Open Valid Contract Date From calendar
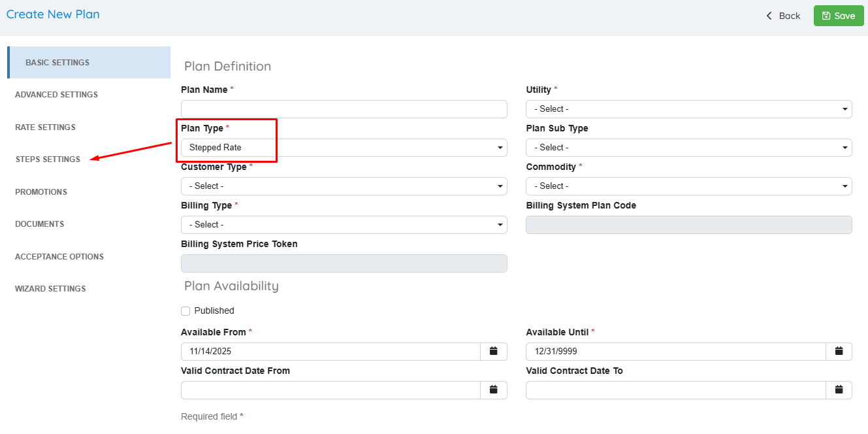The width and height of the screenshot is (868, 434). (x=494, y=390)
